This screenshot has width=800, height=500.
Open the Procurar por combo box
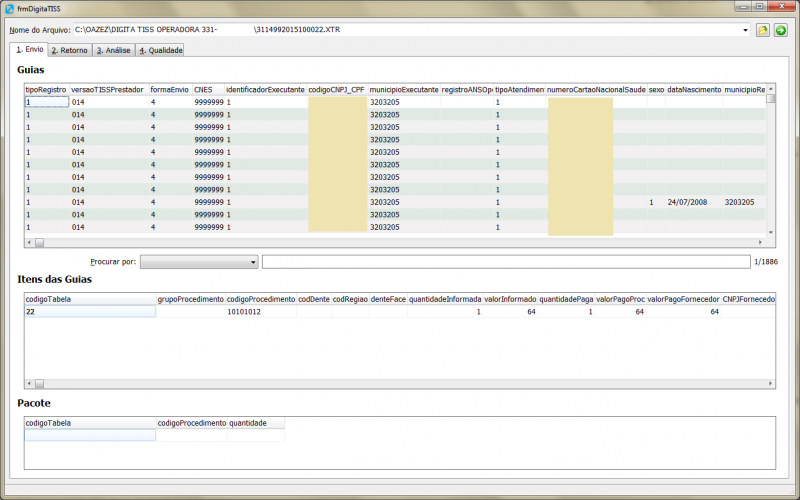point(199,262)
